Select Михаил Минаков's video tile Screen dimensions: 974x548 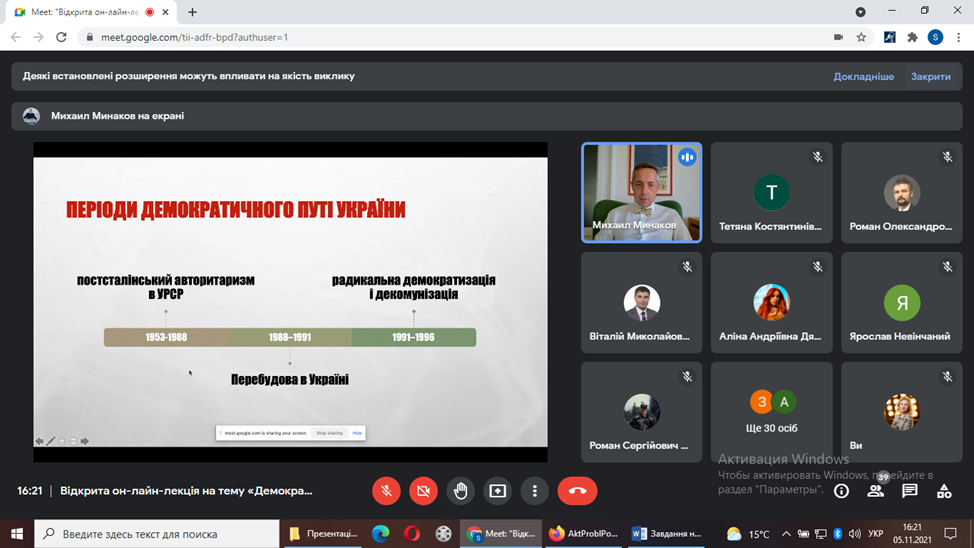point(641,192)
